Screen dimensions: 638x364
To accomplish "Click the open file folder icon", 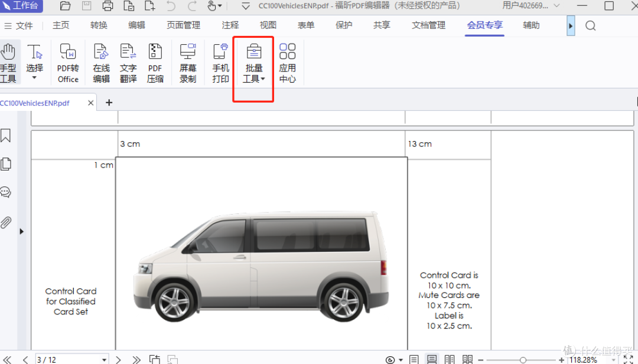I will click(65, 6).
